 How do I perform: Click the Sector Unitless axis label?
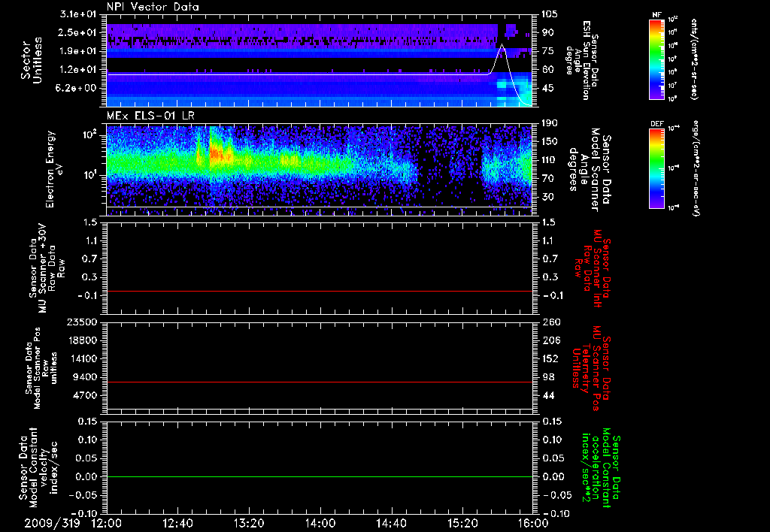coord(32,60)
